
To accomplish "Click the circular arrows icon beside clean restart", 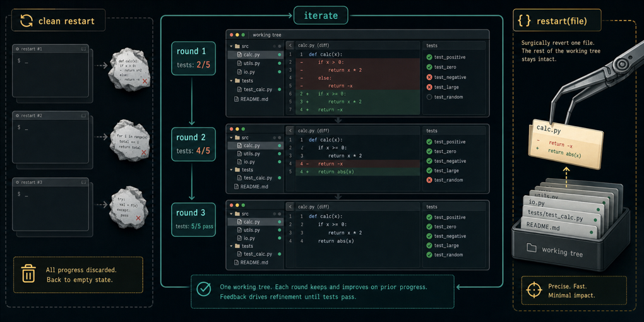I will pos(27,21).
